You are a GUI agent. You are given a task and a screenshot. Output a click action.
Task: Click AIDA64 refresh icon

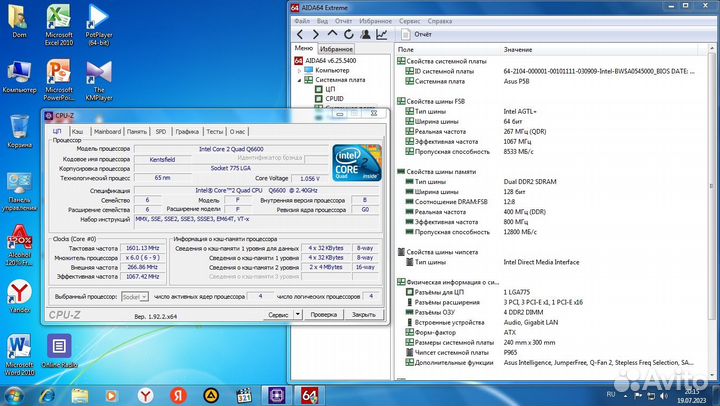(x=349, y=34)
